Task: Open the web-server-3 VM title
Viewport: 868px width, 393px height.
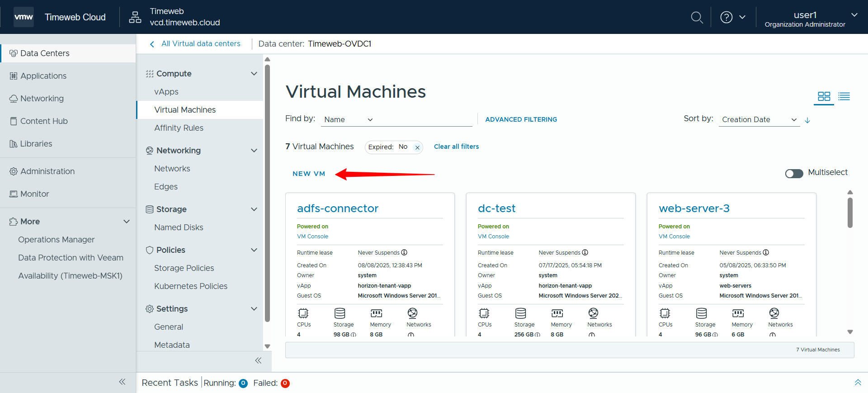Action: coord(694,208)
